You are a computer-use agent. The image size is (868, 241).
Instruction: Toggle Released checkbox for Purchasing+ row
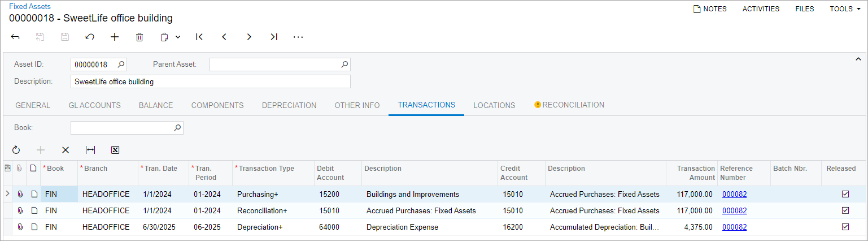point(845,194)
